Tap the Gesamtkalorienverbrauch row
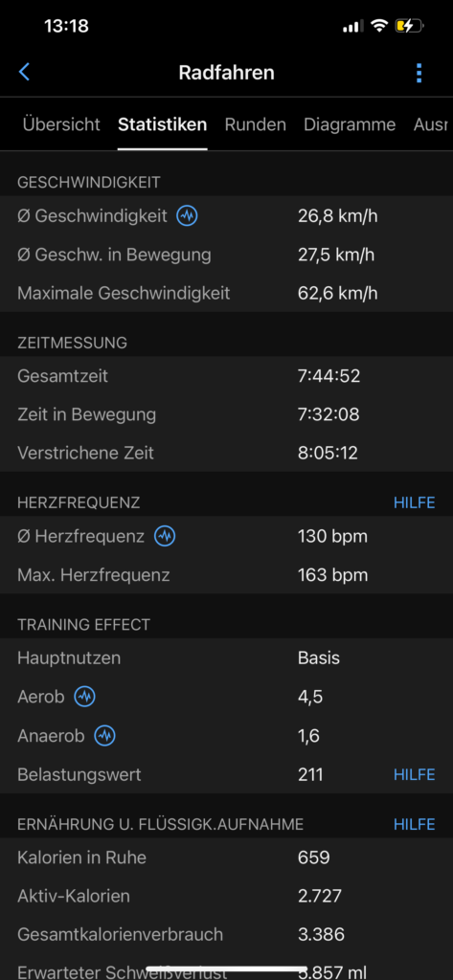453x980 pixels. click(226, 935)
